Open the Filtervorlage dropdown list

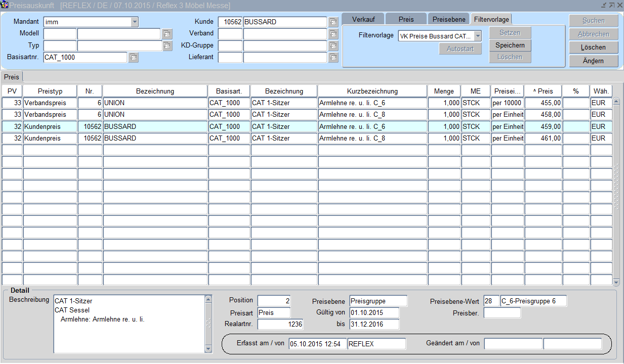click(477, 36)
